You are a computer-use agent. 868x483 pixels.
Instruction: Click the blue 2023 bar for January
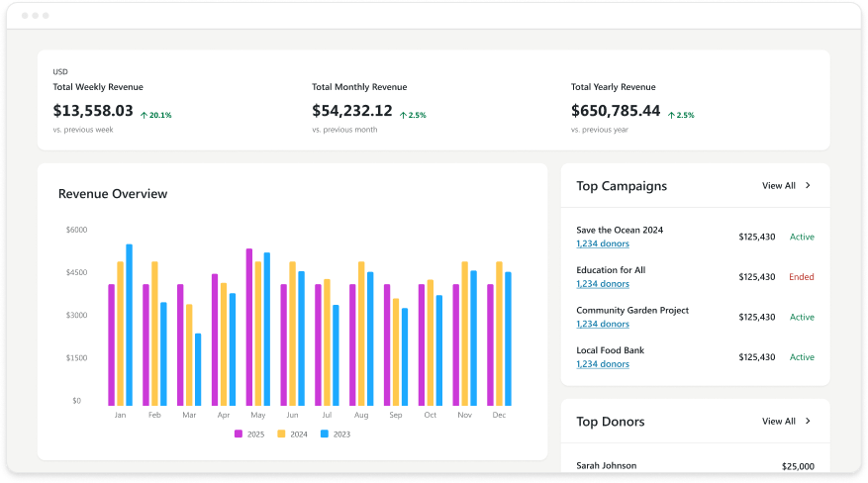pos(129,325)
